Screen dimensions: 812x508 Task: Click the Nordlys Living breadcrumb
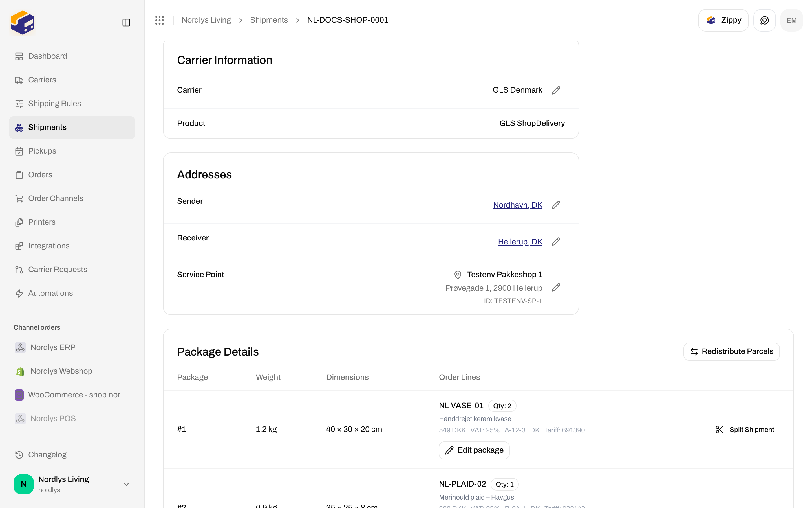pos(206,20)
